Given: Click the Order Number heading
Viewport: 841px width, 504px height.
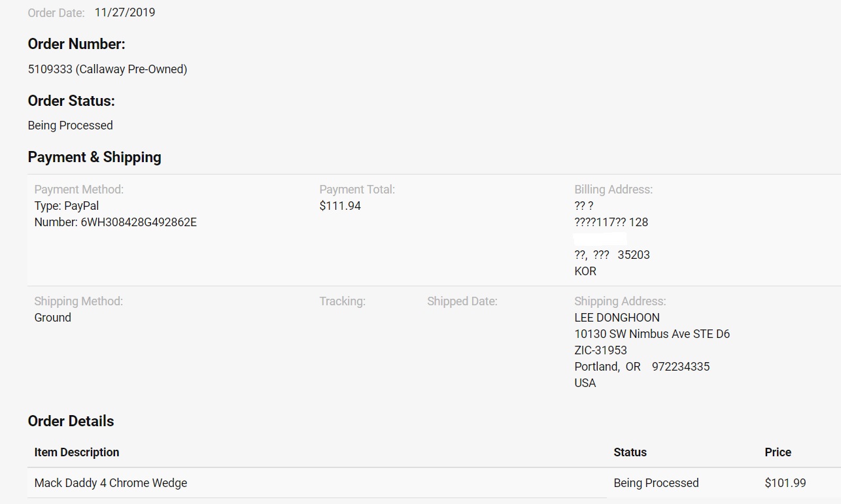Looking at the screenshot, I should 77,44.
